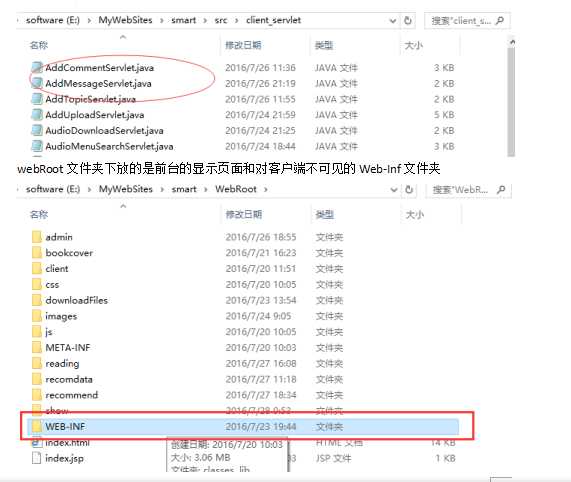
Task: Select the bookcover folder name
Action: 69,253
